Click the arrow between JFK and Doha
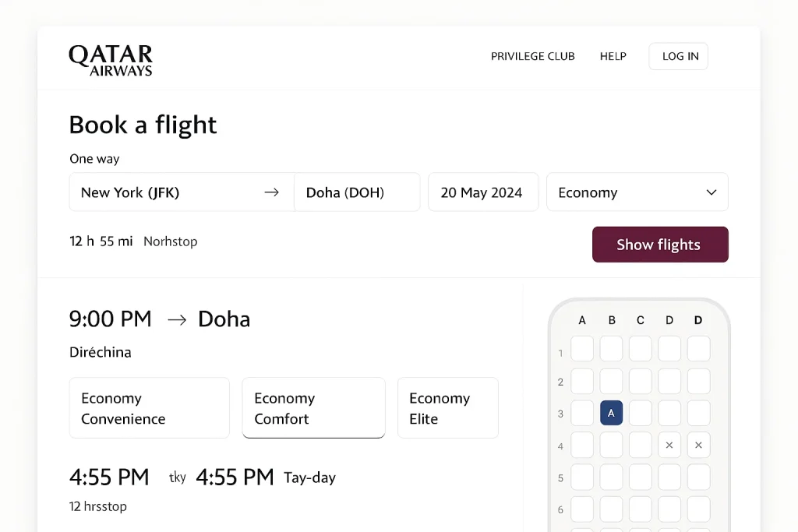Screen dimensions: 798x532 coord(271,192)
